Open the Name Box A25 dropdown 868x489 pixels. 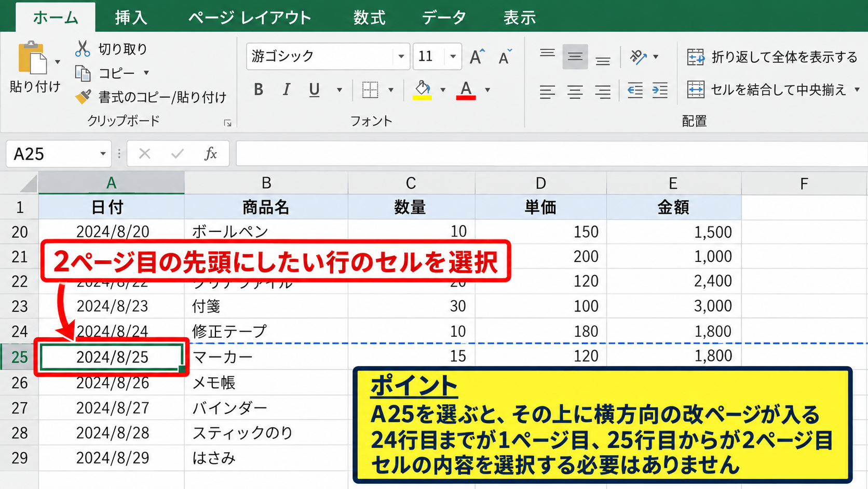[x=103, y=154]
